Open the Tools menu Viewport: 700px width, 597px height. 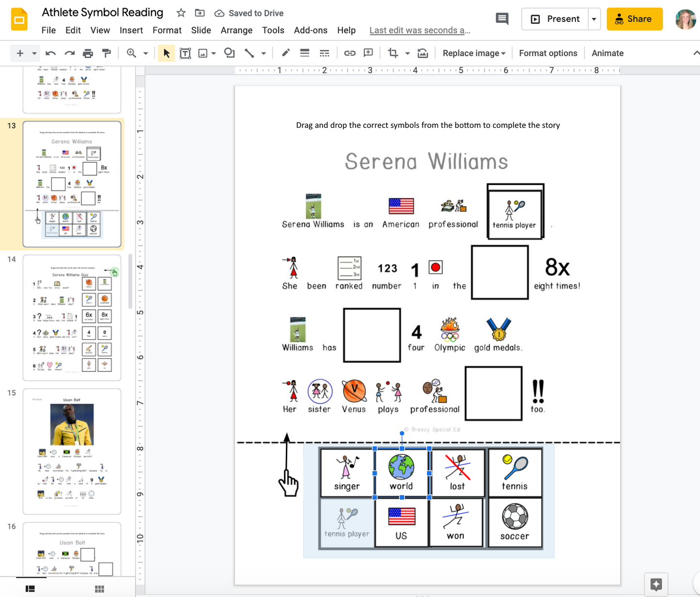click(273, 30)
